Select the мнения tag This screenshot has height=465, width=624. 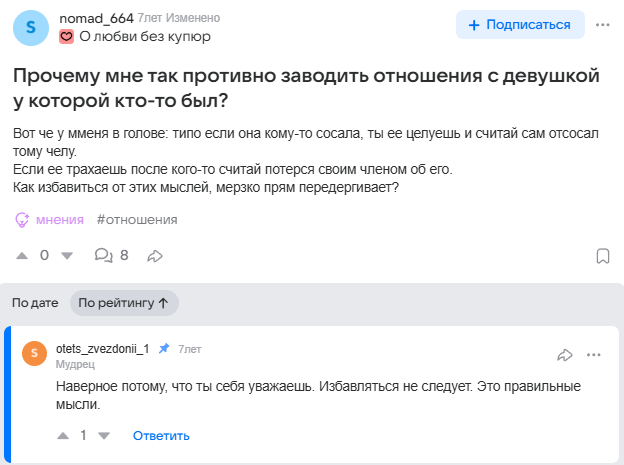click(x=50, y=220)
